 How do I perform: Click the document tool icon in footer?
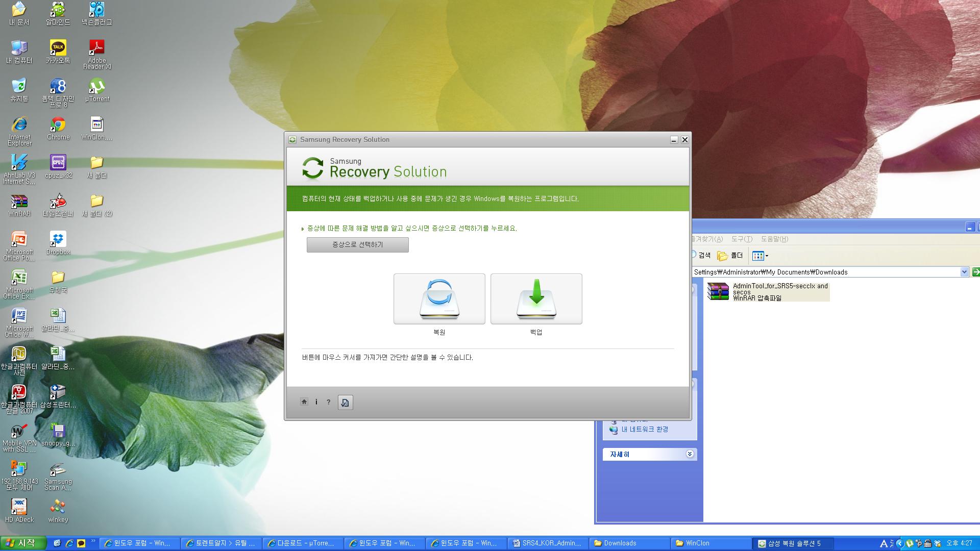(345, 403)
